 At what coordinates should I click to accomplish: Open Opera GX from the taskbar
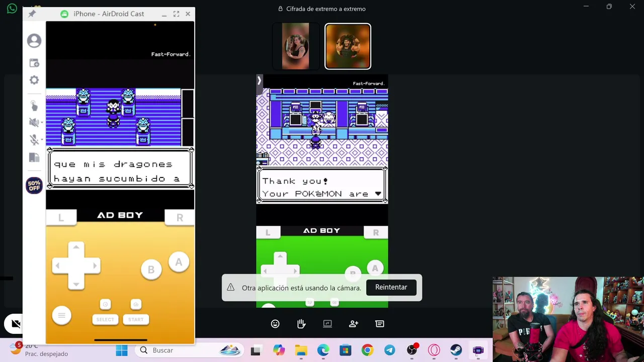[434, 350]
